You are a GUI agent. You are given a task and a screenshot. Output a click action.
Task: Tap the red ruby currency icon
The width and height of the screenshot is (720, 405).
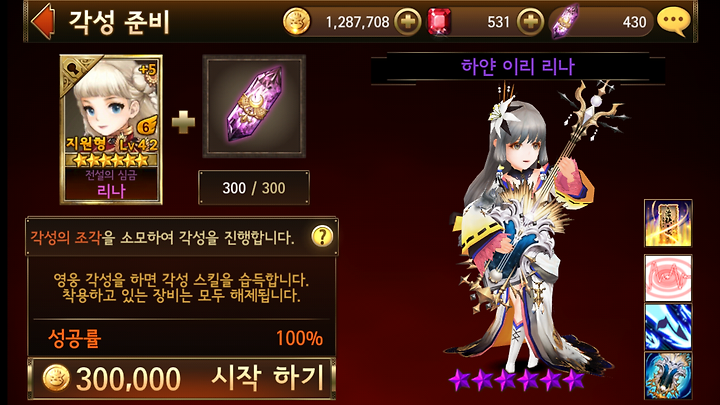[439, 22]
